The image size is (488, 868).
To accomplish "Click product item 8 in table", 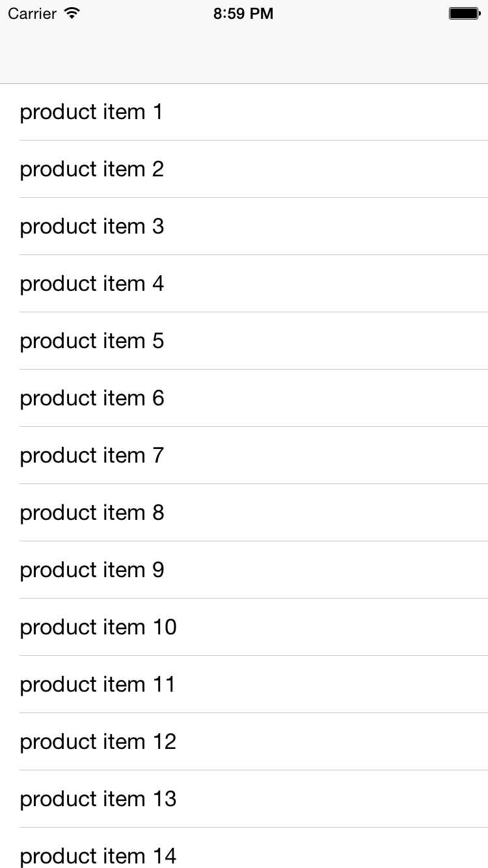I will click(x=92, y=513).
